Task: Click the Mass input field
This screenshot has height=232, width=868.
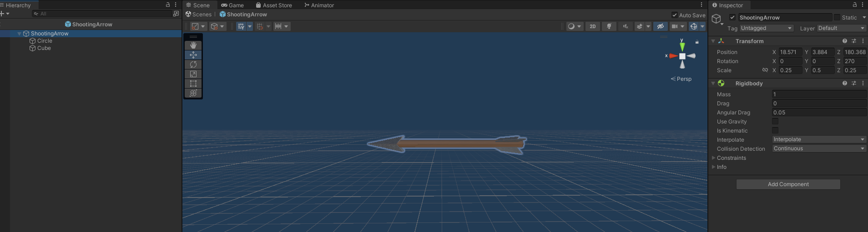Action: click(819, 94)
